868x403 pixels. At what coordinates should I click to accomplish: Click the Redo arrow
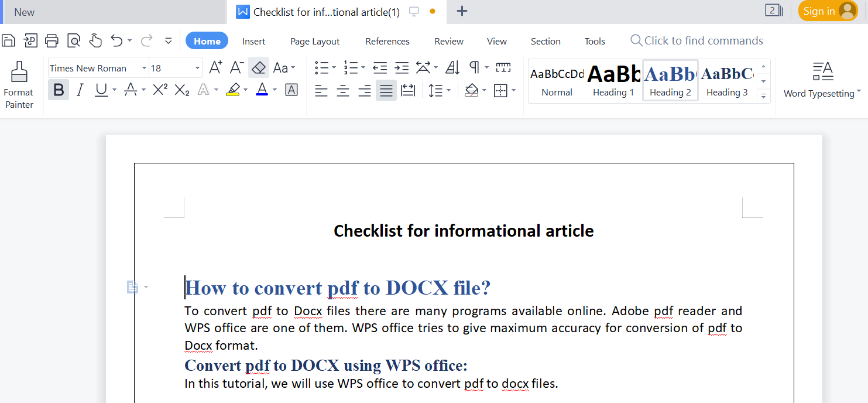pos(146,40)
